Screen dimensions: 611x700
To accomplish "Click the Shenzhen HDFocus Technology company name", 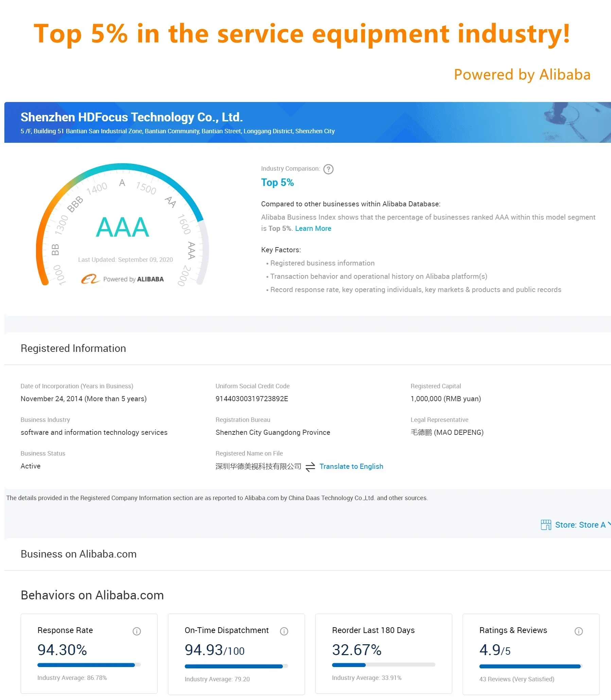I will coord(132,117).
